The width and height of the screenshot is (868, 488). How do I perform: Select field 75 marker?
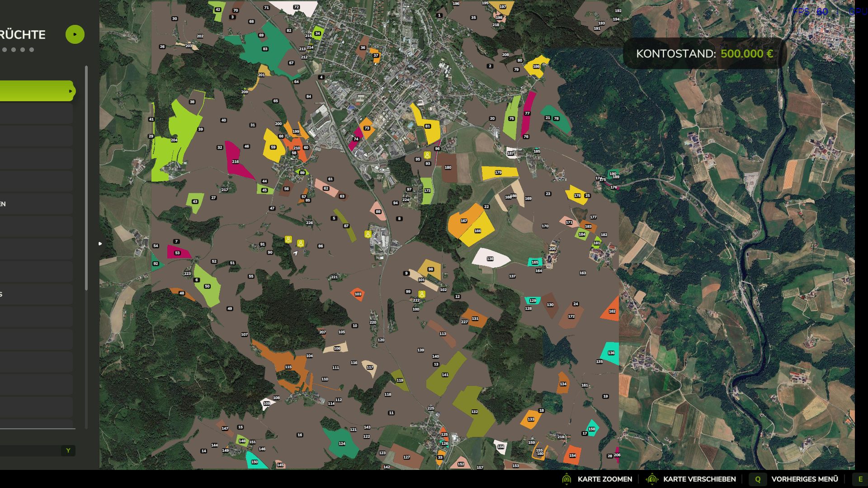pos(511,118)
